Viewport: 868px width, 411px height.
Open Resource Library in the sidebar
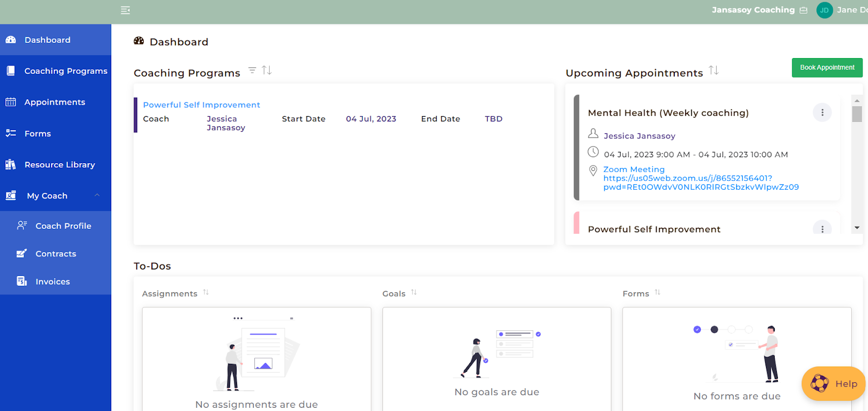(x=55, y=165)
